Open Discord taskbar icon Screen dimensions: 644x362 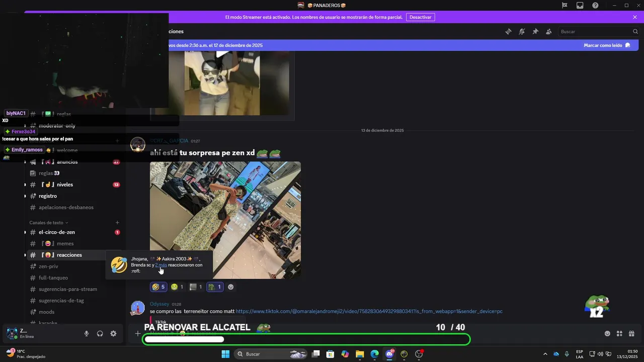389,354
